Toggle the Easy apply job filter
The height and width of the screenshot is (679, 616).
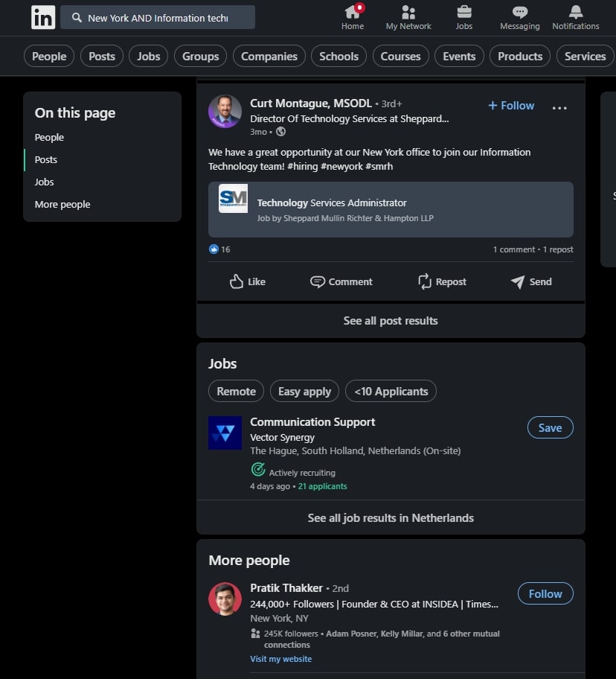[x=304, y=391]
